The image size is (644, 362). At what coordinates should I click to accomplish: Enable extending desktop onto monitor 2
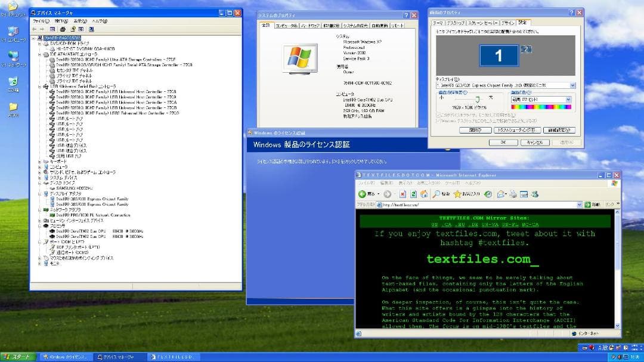438,120
